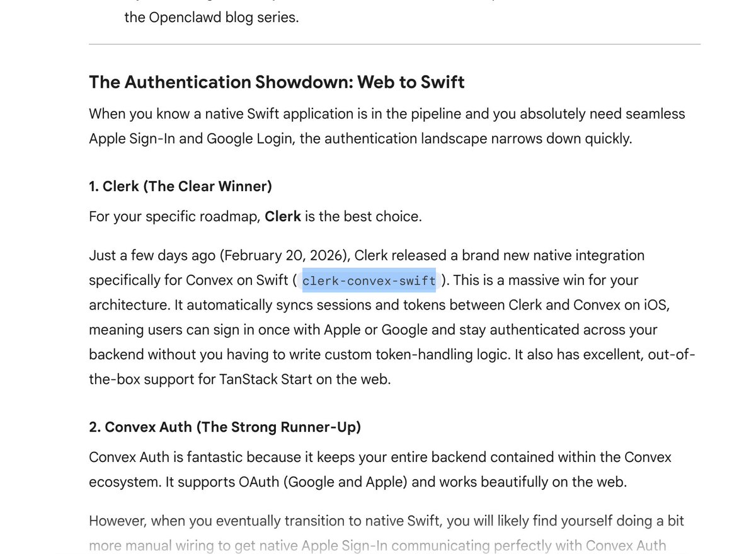Click bold "Clerk" before "is the best choice"
756x554 pixels.
[283, 216]
